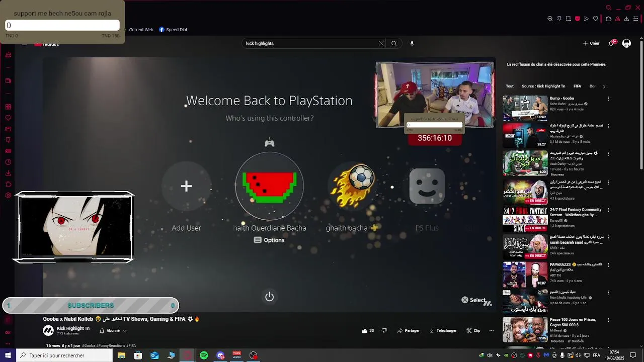Screen dimensions: 644x362
Task: Open File Explorer from the taskbar
Action: 122,355
